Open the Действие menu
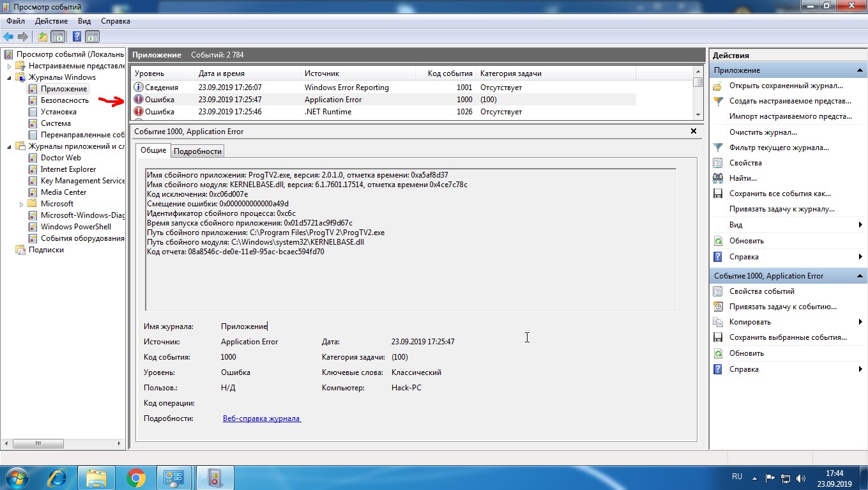This screenshot has height=490, width=868. click(52, 21)
